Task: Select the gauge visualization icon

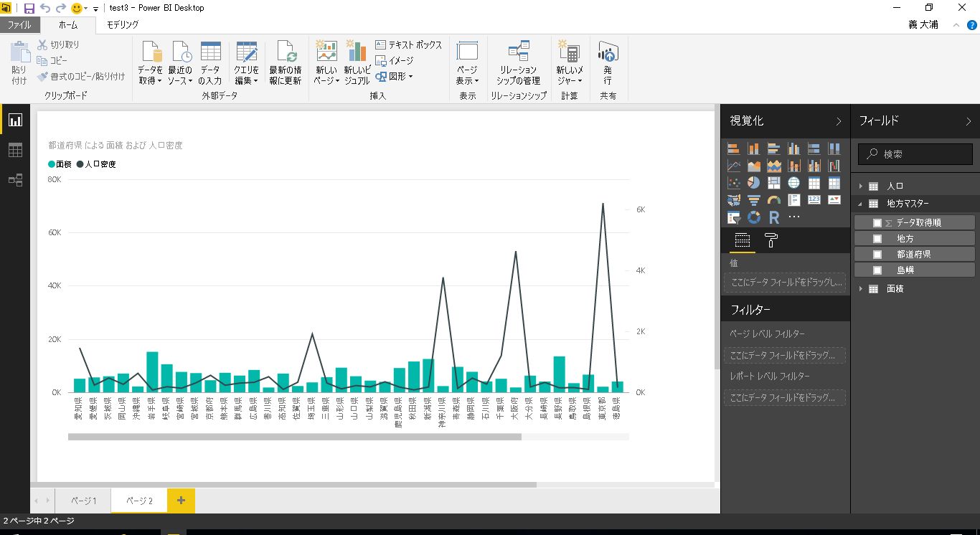Action: (x=773, y=200)
